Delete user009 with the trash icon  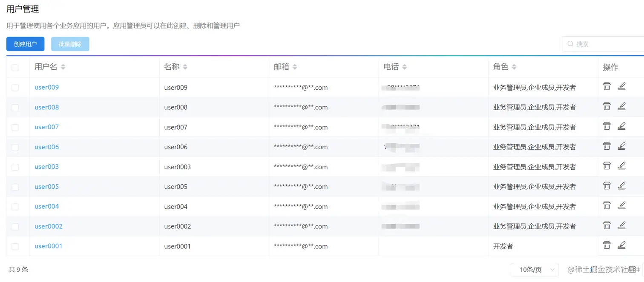click(607, 86)
